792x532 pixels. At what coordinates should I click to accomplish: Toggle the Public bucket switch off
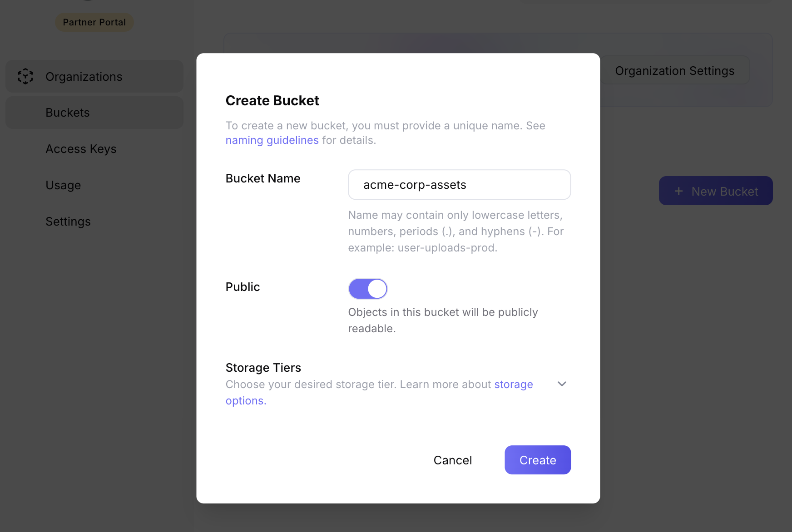pos(368,289)
